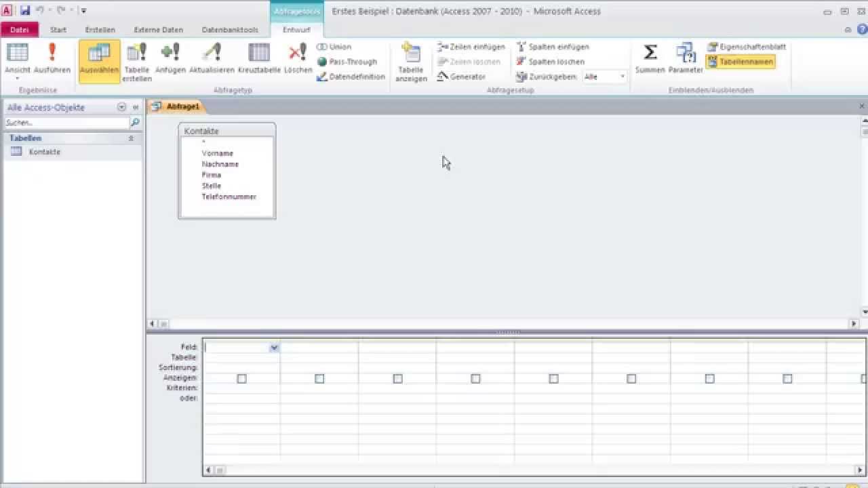The height and width of the screenshot is (488, 868).
Task: Select the Auswählen query type
Action: pos(99,61)
